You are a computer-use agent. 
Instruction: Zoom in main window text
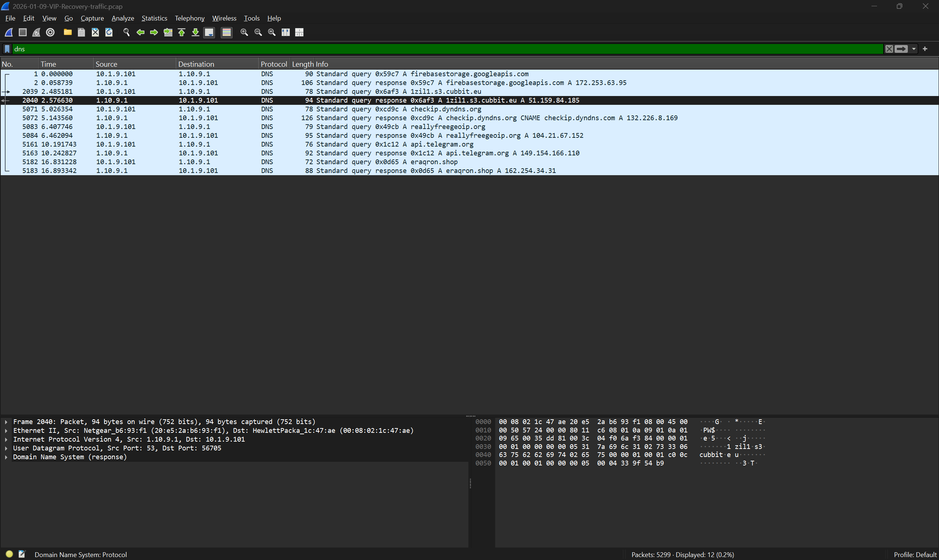point(244,33)
